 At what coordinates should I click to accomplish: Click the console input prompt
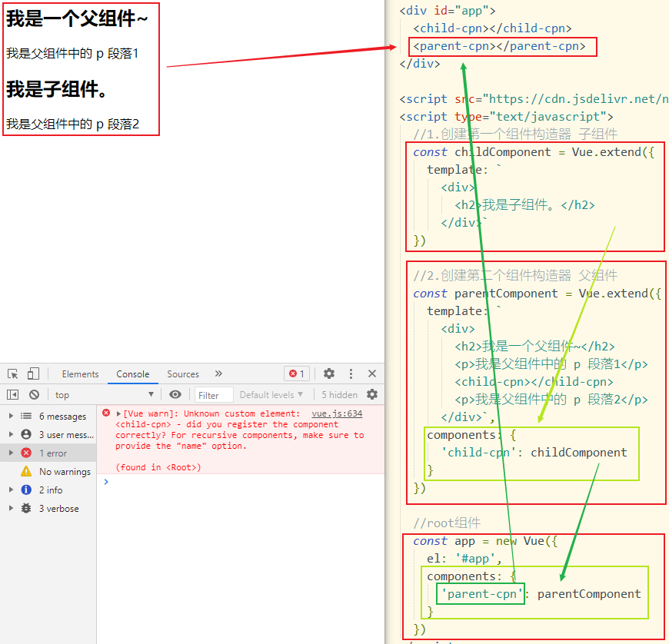coord(241,482)
